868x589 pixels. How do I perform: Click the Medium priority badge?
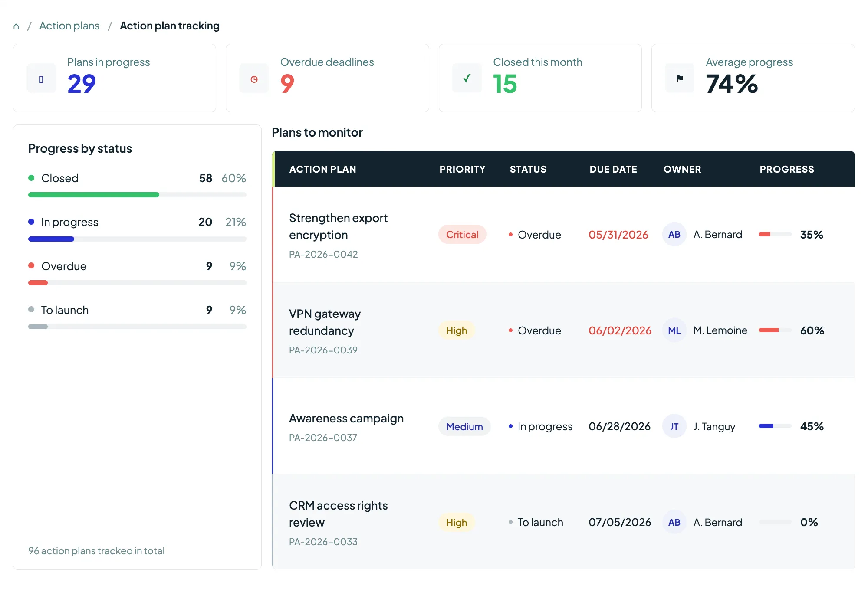[464, 426]
